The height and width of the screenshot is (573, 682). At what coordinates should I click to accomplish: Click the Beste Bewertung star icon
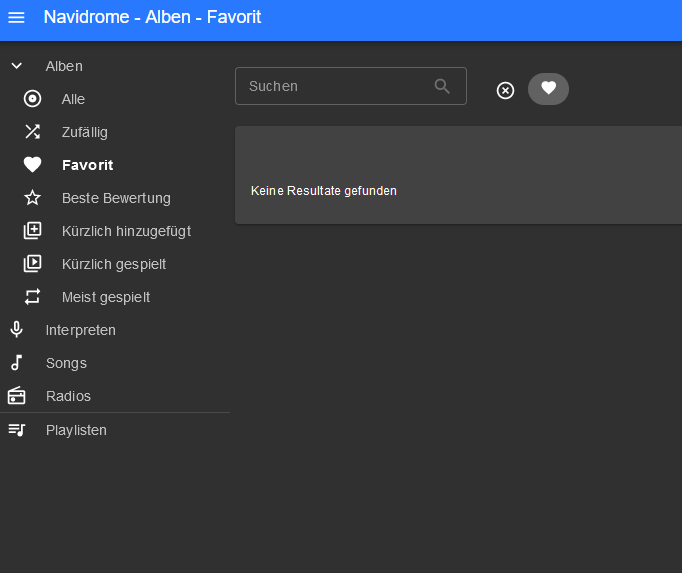point(33,198)
